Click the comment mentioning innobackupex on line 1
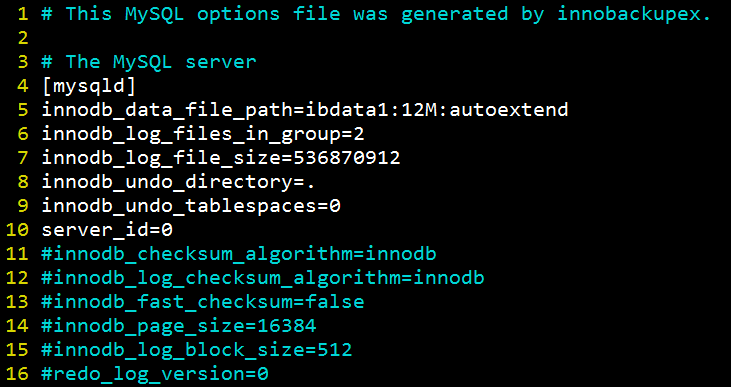Image resolution: width=731 pixels, height=387 pixels. [376, 14]
